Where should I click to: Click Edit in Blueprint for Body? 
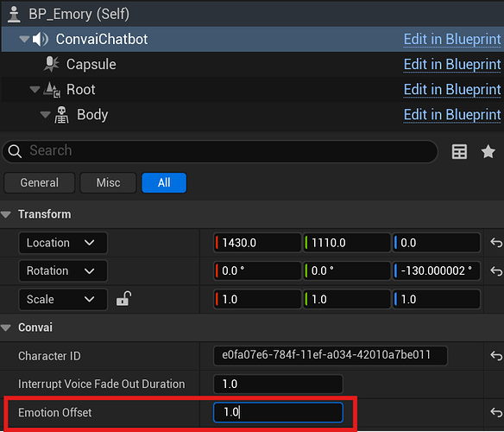452,115
